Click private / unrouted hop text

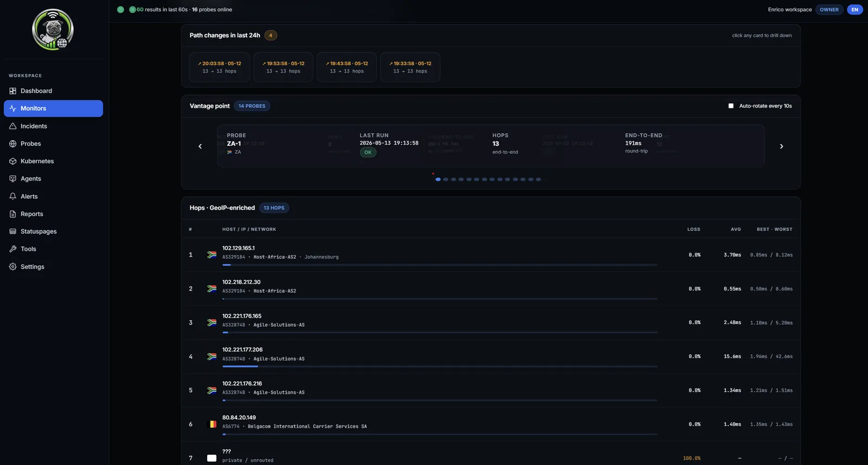tap(248, 461)
